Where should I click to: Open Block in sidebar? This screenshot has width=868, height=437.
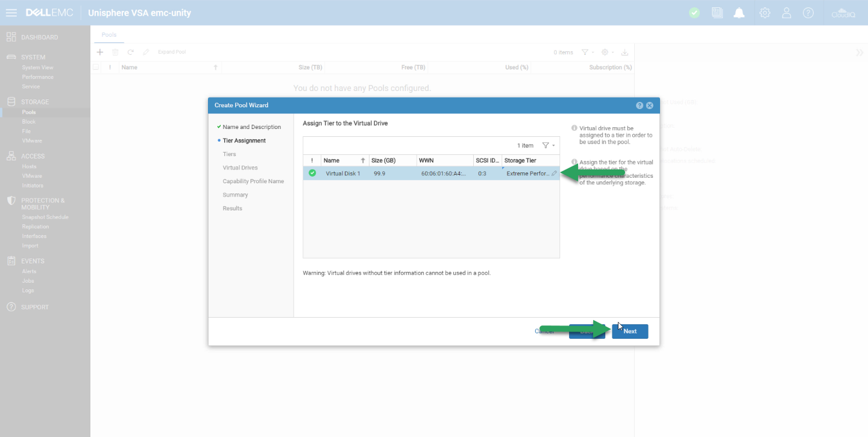click(29, 122)
